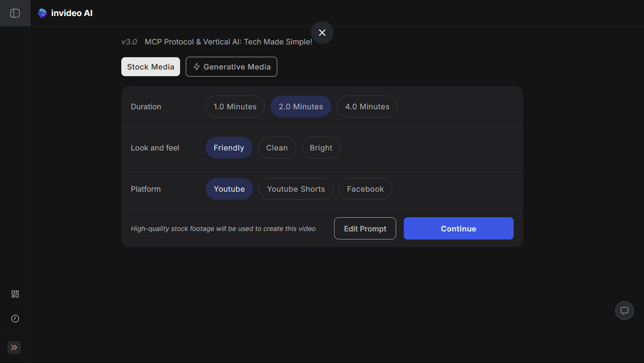Choose the Bright look and feel
The height and width of the screenshot is (363, 644).
pyautogui.click(x=321, y=148)
